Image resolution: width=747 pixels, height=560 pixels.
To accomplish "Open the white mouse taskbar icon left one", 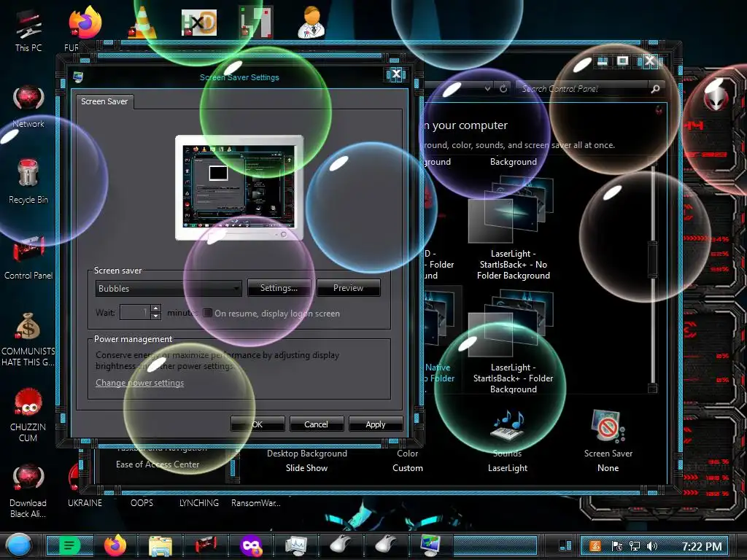I will 341,545.
